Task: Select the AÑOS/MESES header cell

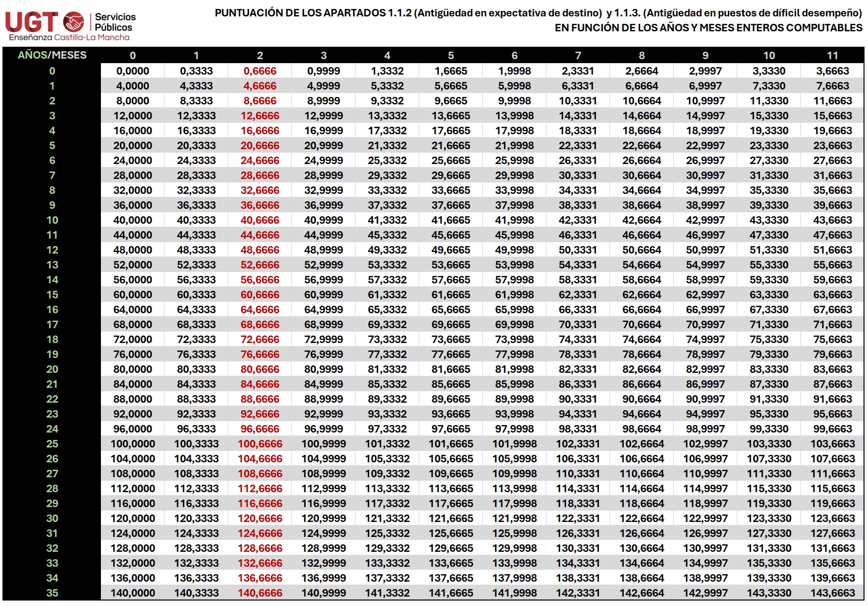Action: [x=52, y=55]
